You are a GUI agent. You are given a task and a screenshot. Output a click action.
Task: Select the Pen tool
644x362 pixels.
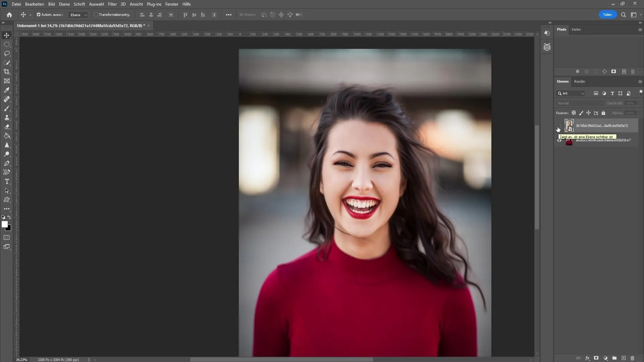pos(7,163)
